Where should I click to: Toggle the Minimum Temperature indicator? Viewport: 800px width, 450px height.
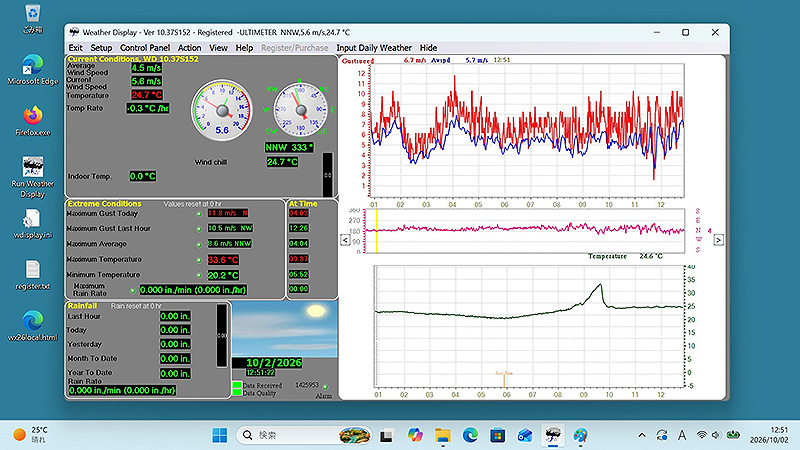pyautogui.click(x=199, y=276)
